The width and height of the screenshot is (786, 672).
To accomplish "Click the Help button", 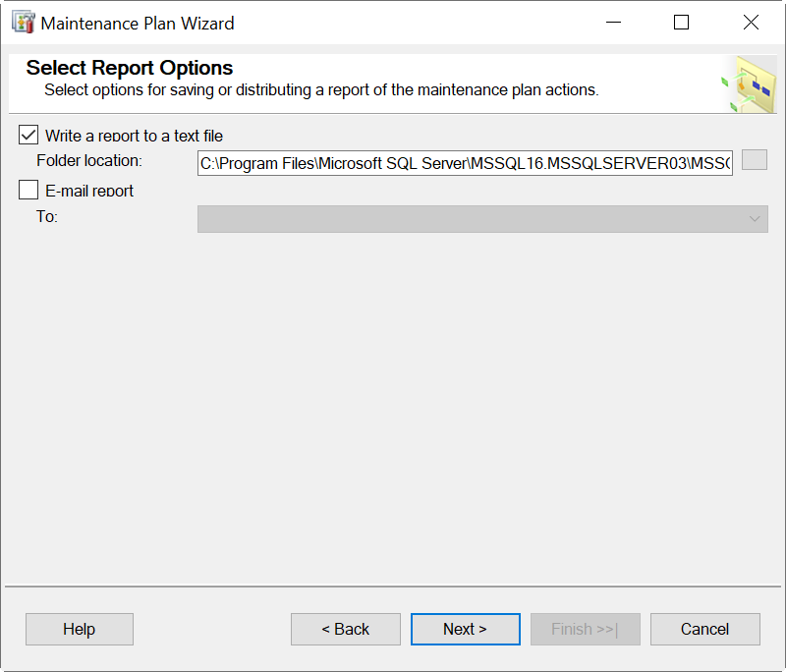I will [x=79, y=629].
